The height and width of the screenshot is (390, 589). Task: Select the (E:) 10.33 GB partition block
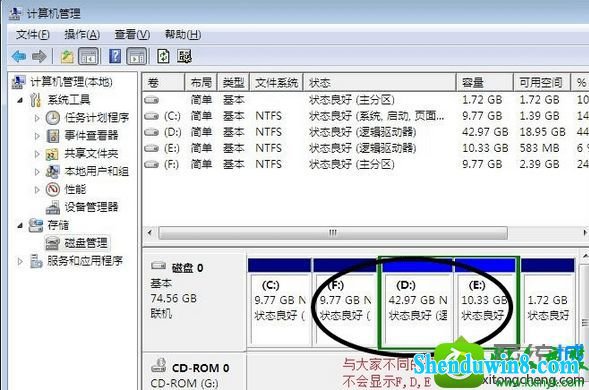[485, 302]
